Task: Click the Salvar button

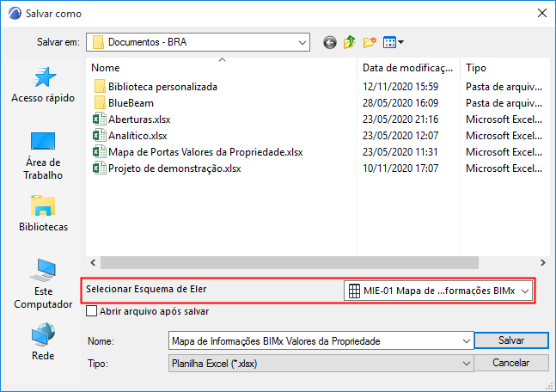Action: [x=511, y=340]
